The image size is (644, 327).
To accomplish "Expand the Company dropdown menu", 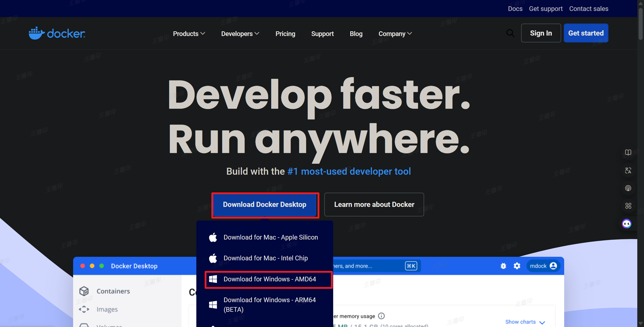I will click(395, 34).
